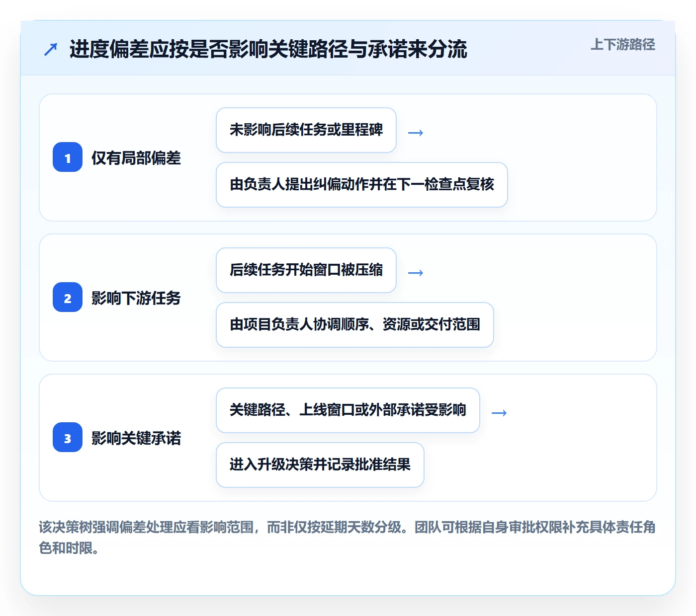Click the 由项目负责人协调顺序、资源或交付范围 box
This screenshot has width=696, height=616.
tap(355, 325)
